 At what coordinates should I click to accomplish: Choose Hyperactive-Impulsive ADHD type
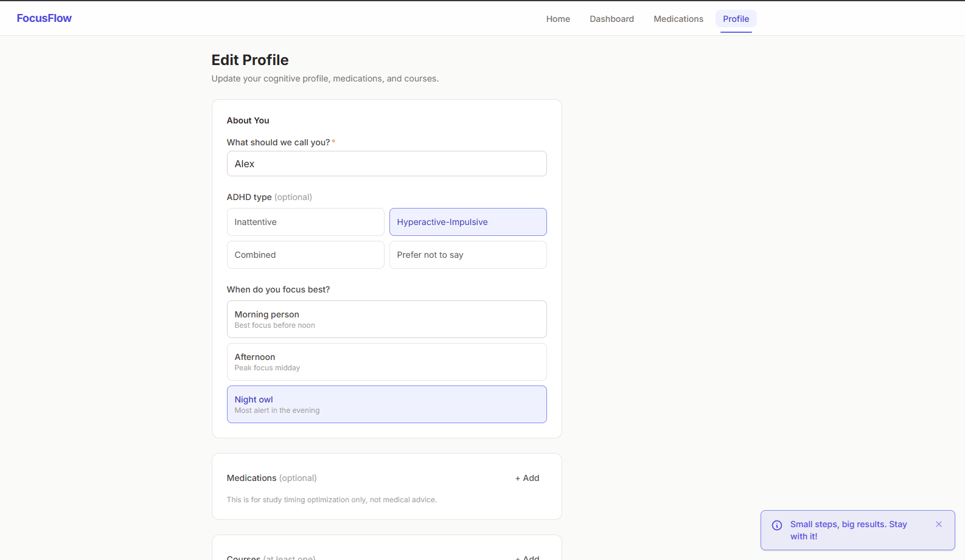(468, 222)
